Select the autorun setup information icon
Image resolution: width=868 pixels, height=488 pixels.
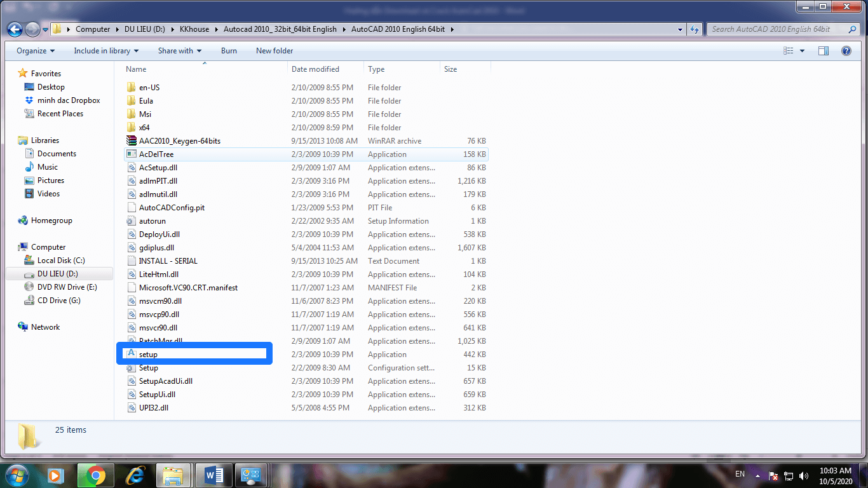tap(132, 221)
